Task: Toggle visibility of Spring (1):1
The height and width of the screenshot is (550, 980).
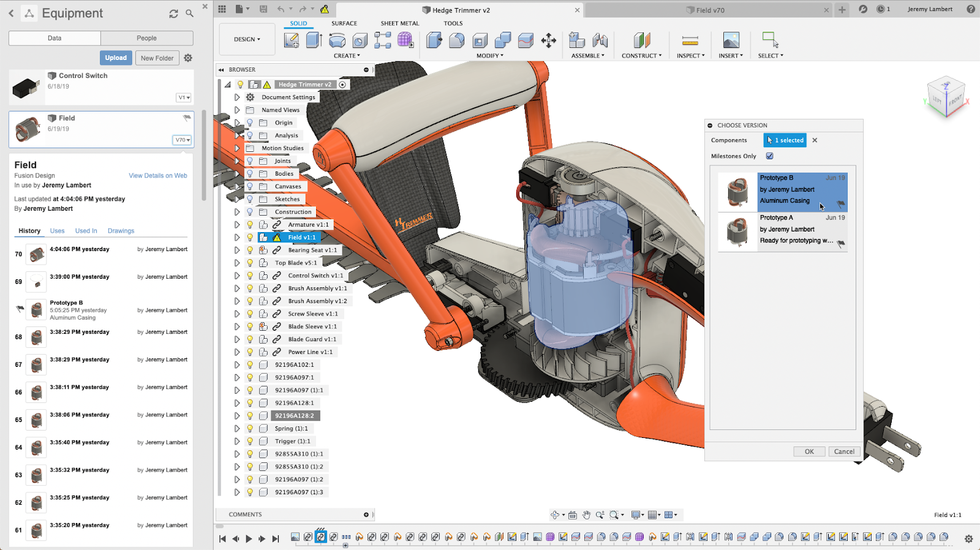Action: coord(250,429)
